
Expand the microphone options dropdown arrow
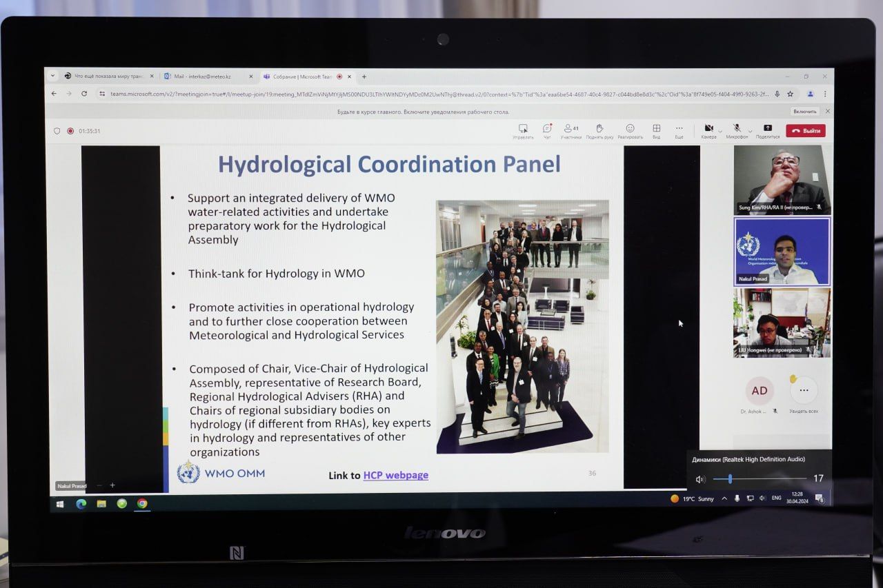[x=750, y=131]
